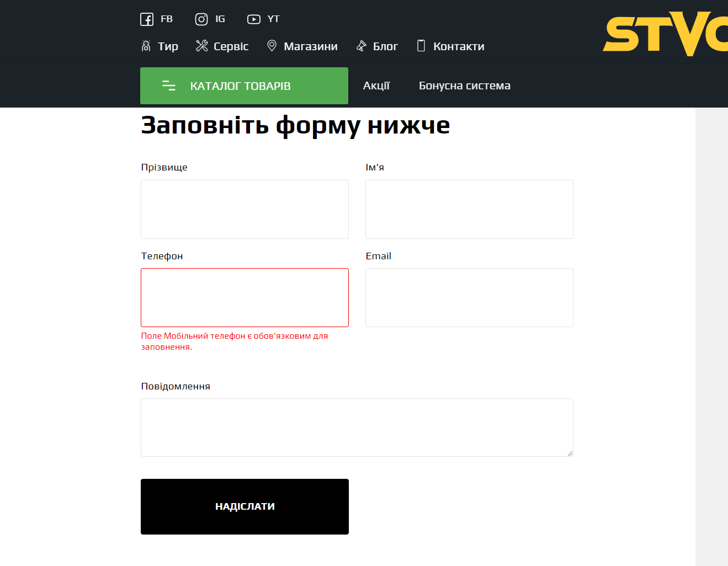
Task: Click the map pin icon beside Магазини
Action: pyautogui.click(x=272, y=46)
